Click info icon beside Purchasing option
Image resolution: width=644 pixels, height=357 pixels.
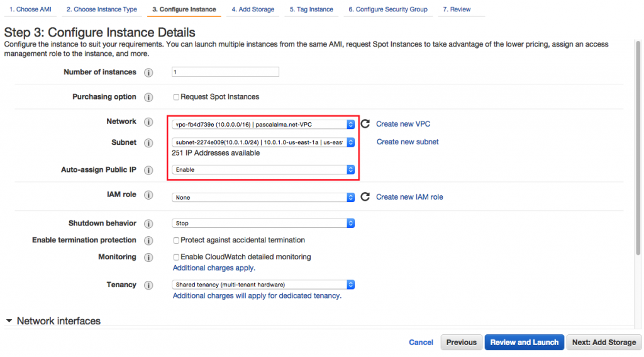pos(149,97)
